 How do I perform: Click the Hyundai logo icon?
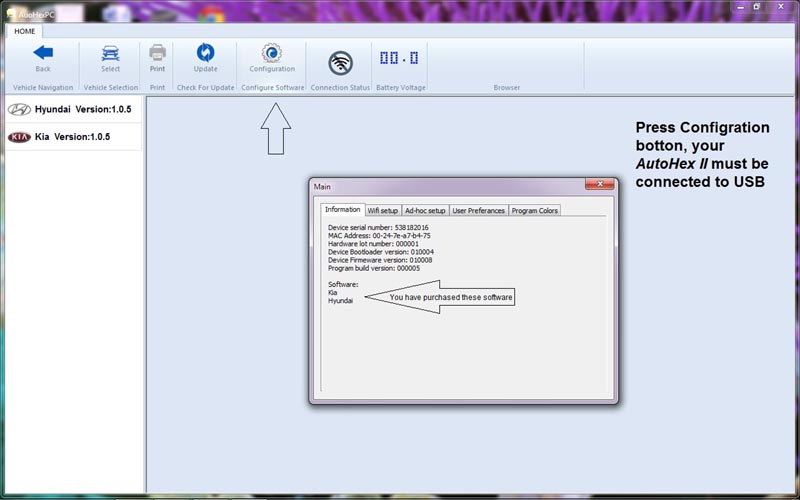[19, 109]
